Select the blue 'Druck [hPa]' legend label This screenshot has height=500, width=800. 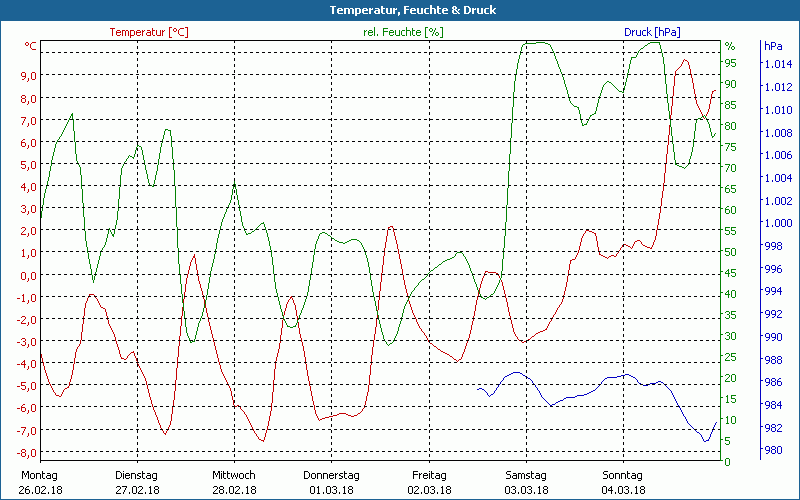point(652,32)
